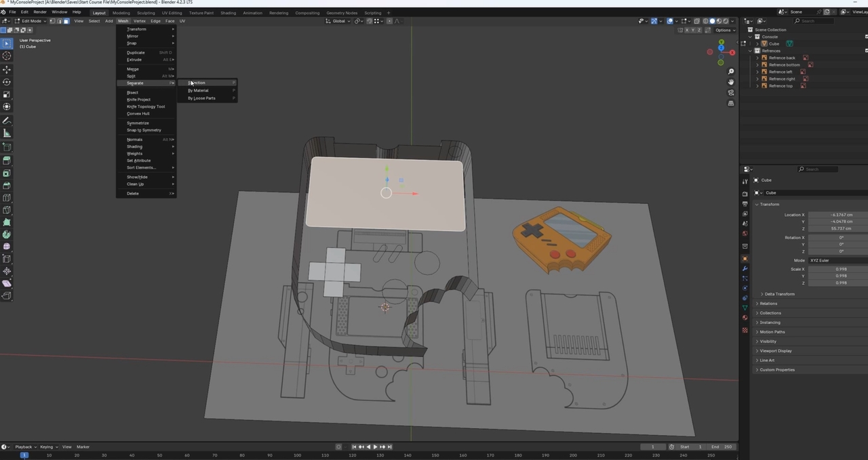Enable face select mode
Image resolution: width=868 pixels, height=460 pixels.
[x=66, y=21]
